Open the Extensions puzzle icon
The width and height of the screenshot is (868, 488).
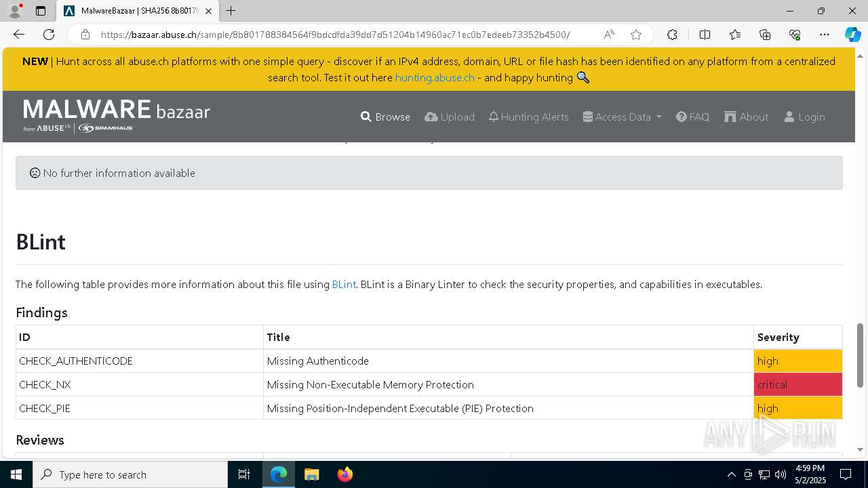point(672,35)
